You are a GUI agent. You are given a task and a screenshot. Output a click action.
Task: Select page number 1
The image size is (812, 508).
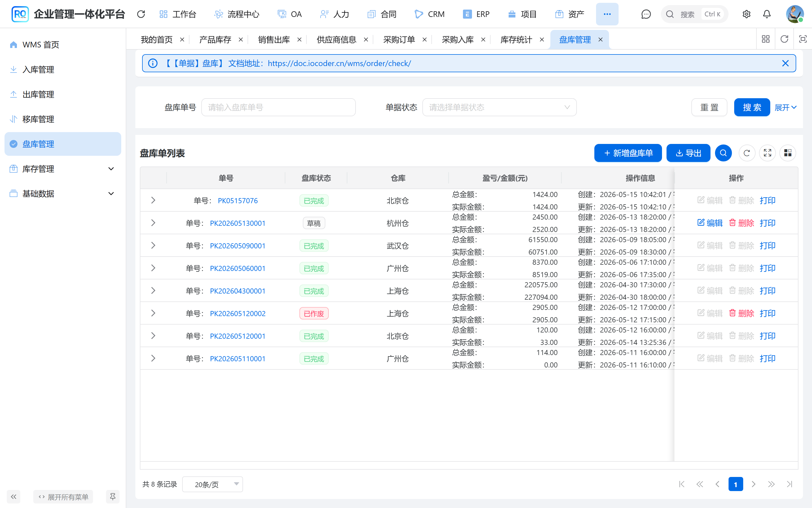(x=736, y=484)
